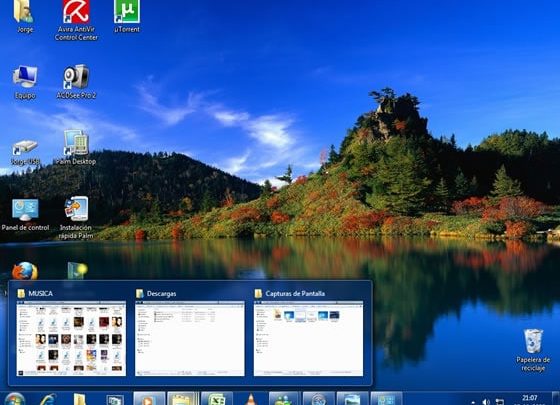Select Instalación rápida Palm shortcut
560x405 pixels.
pos(76,218)
